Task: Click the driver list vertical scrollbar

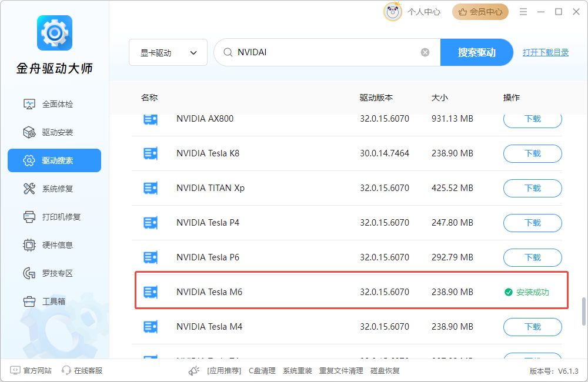Action: 584,311
